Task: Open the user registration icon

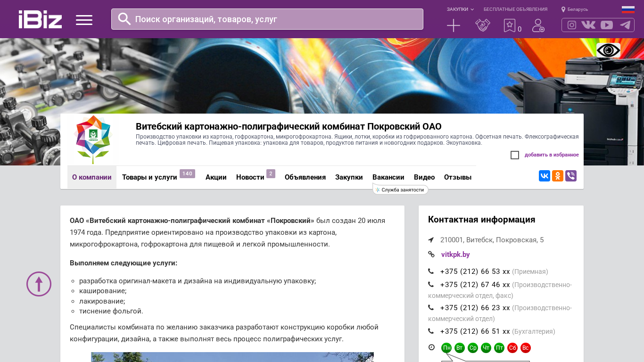Action: [538, 25]
